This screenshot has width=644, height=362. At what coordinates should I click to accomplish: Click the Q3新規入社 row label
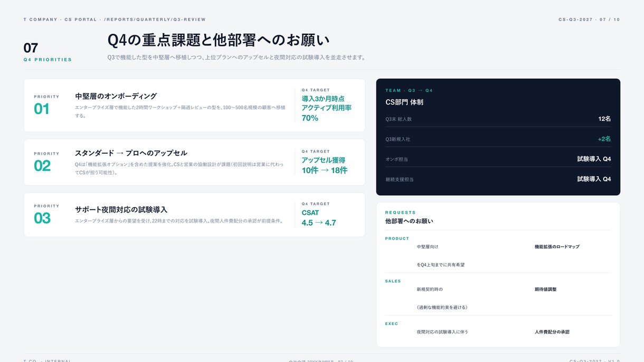pyautogui.click(x=397, y=139)
